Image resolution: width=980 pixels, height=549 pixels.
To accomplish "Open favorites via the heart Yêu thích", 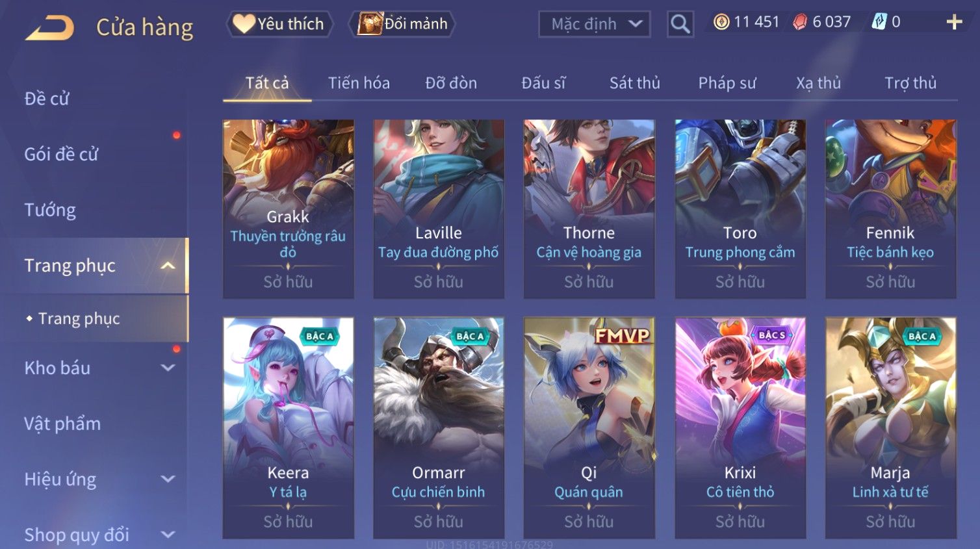I will (279, 24).
